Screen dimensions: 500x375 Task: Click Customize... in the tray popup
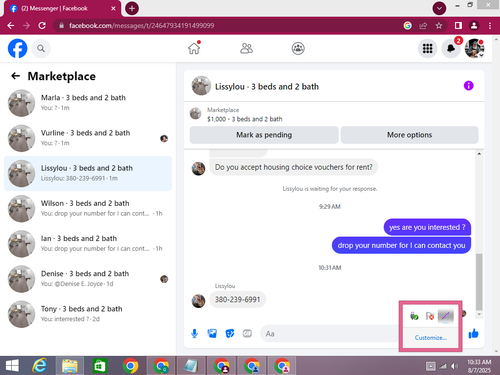point(431,338)
